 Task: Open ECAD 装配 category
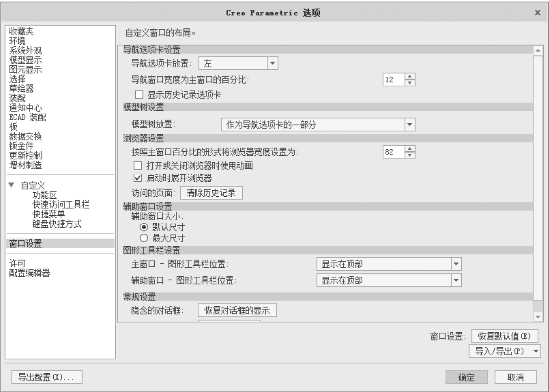(x=28, y=117)
